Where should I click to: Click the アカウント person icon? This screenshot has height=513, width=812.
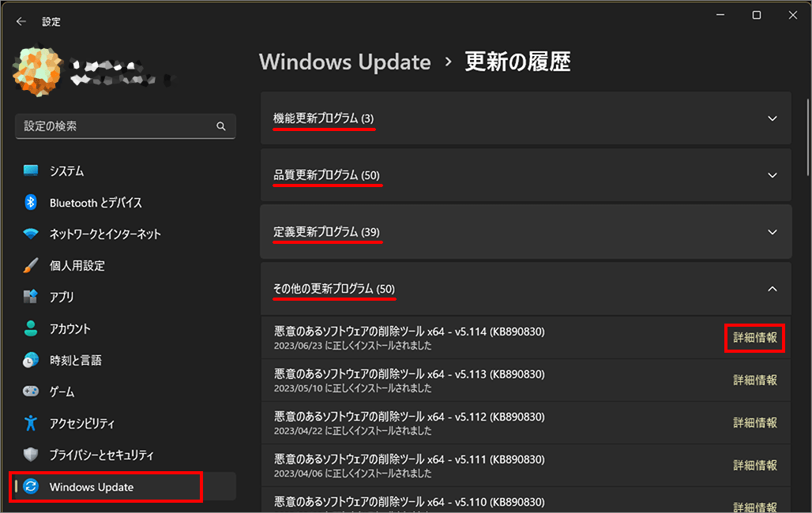tap(31, 328)
